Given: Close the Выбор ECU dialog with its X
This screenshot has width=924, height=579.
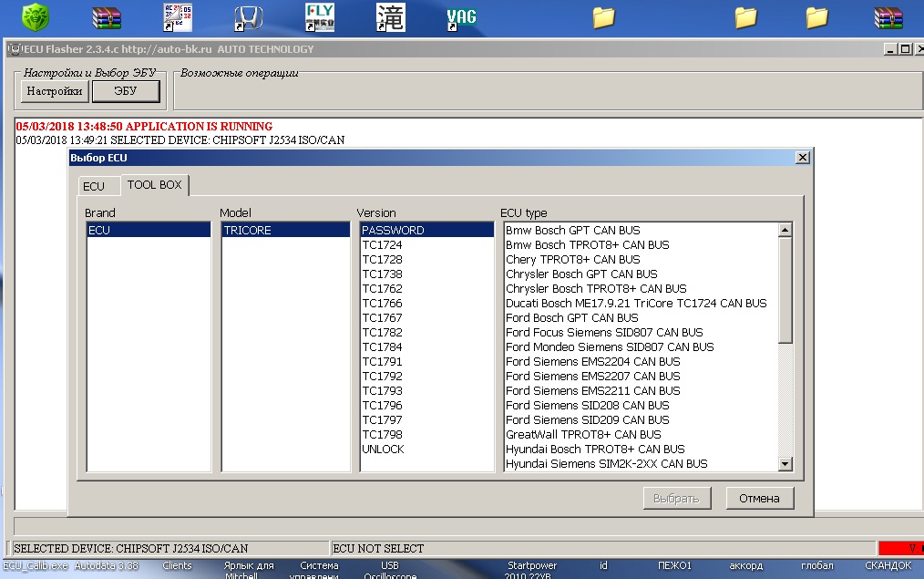Looking at the screenshot, I should (x=803, y=158).
